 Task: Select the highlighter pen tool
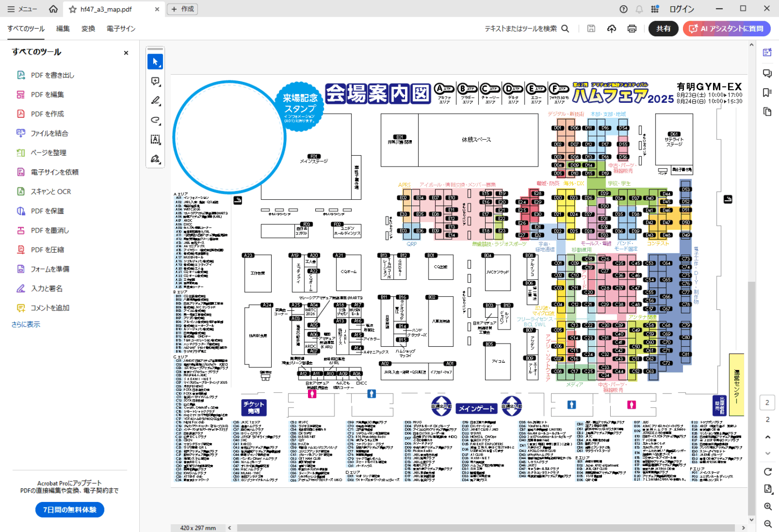[x=155, y=101]
